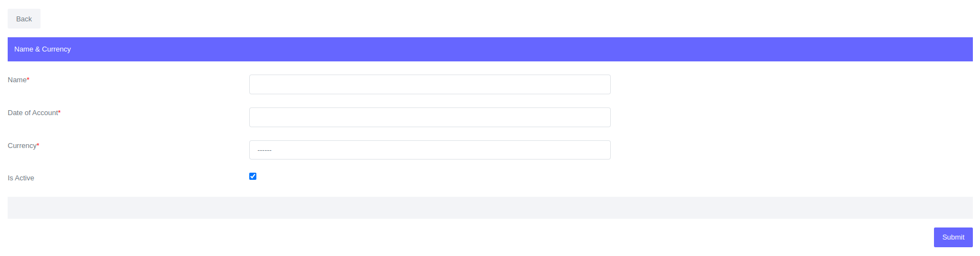Select the Name field label
The height and width of the screenshot is (256, 980).
point(17,80)
